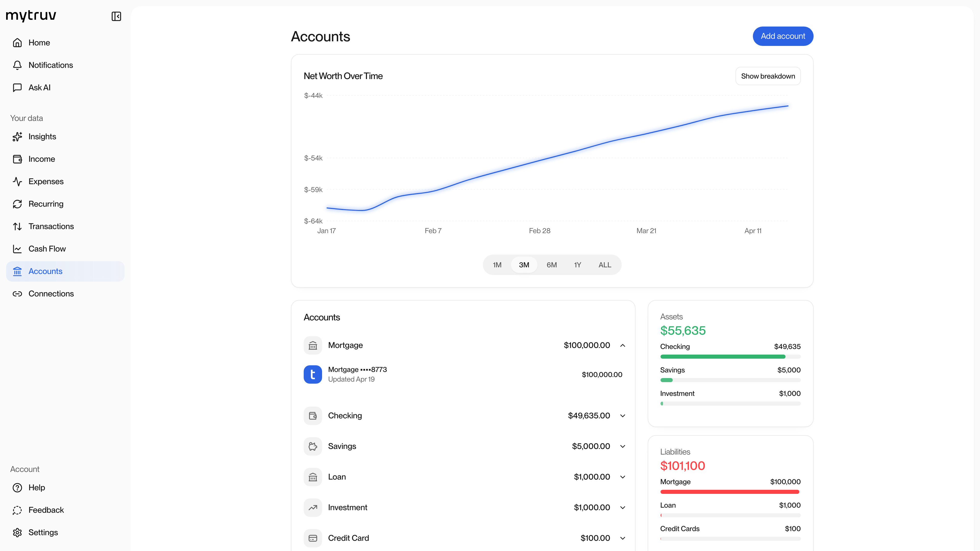Select the ALL time range
980x551 pixels.
tap(605, 265)
